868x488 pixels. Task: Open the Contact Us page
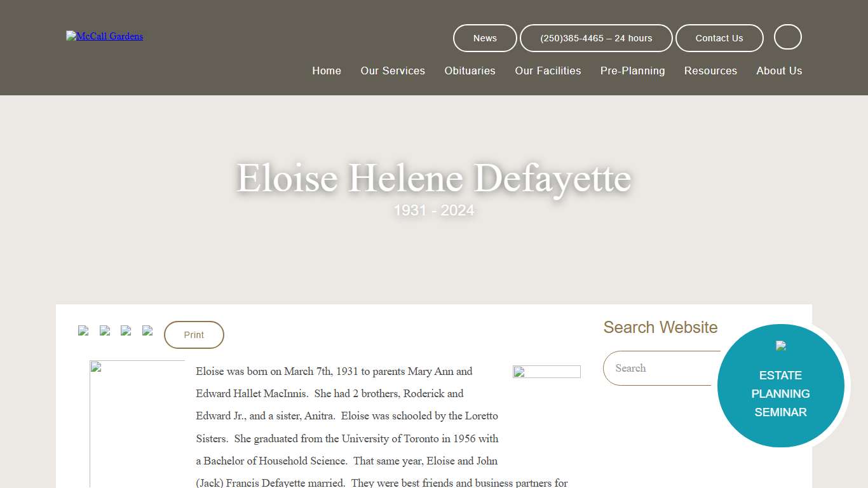pos(719,38)
